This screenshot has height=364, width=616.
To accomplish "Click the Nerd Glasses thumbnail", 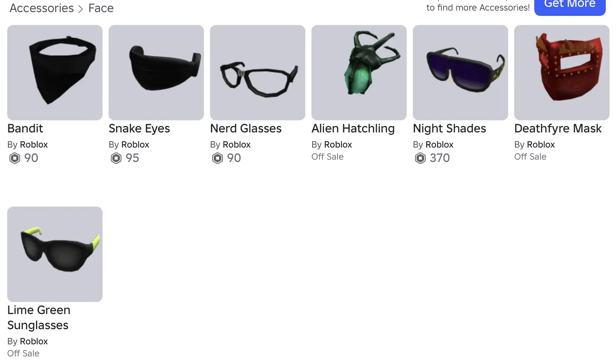I will (258, 73).
